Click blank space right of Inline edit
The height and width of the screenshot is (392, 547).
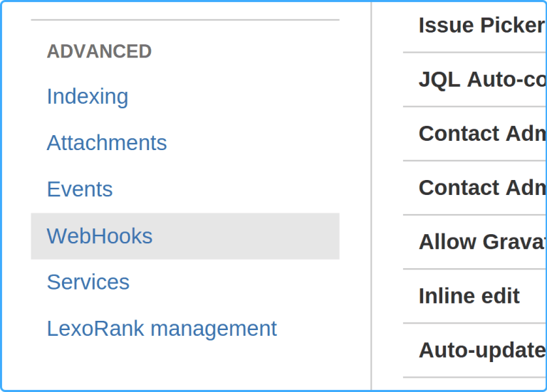point(534,296)
